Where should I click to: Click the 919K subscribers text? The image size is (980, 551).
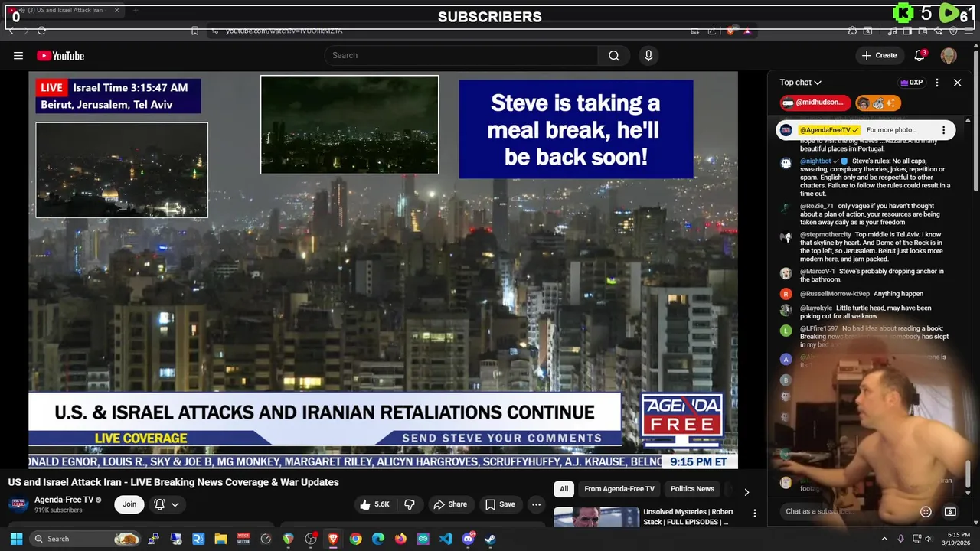pyautogui.click(x=58, y=510)
